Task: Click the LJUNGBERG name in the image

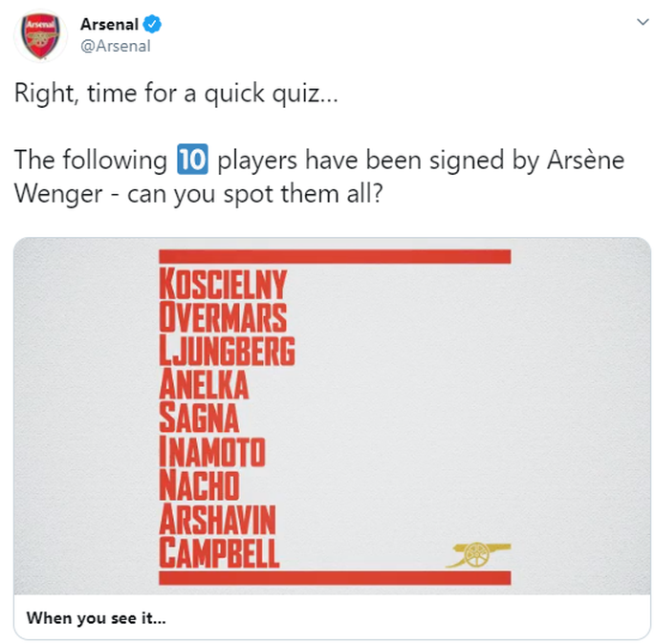Action: click(x=228, y=351)
